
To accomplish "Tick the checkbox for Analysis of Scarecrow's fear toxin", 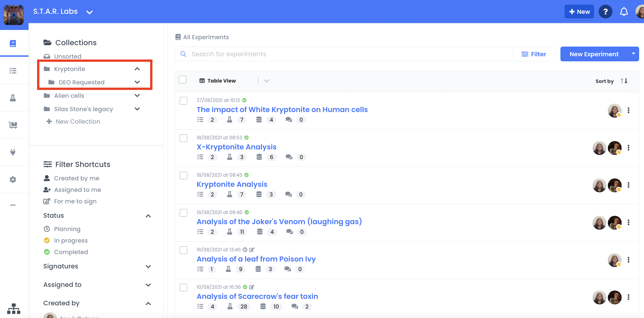I will (x=184, y=288).
